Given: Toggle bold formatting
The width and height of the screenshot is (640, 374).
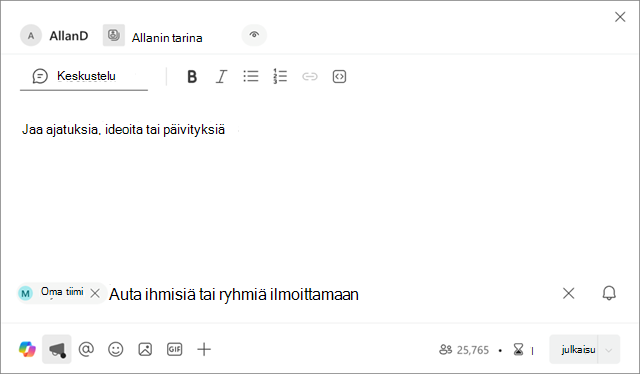Looking at the screenshot, I should tap(192, 76).
